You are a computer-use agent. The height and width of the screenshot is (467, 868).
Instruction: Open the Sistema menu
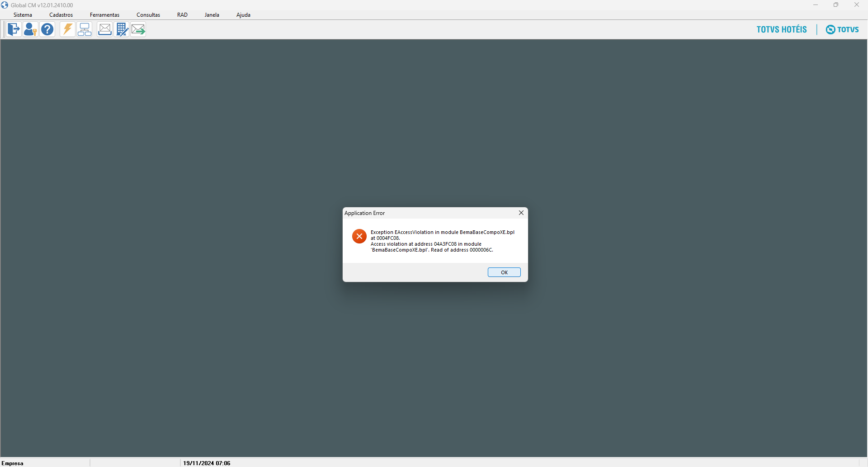(x=23, y=15)
